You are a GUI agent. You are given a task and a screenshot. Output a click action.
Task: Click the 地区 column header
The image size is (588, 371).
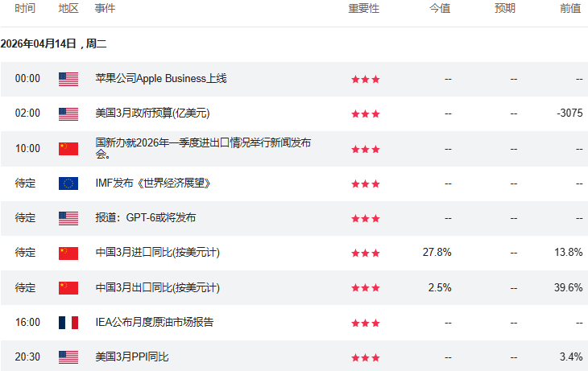point(68,8)
